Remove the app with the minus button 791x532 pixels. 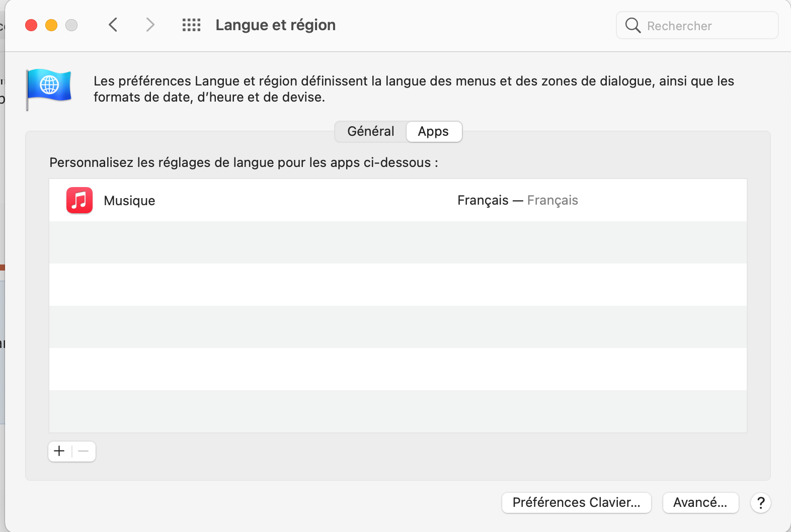click(84, 451)
